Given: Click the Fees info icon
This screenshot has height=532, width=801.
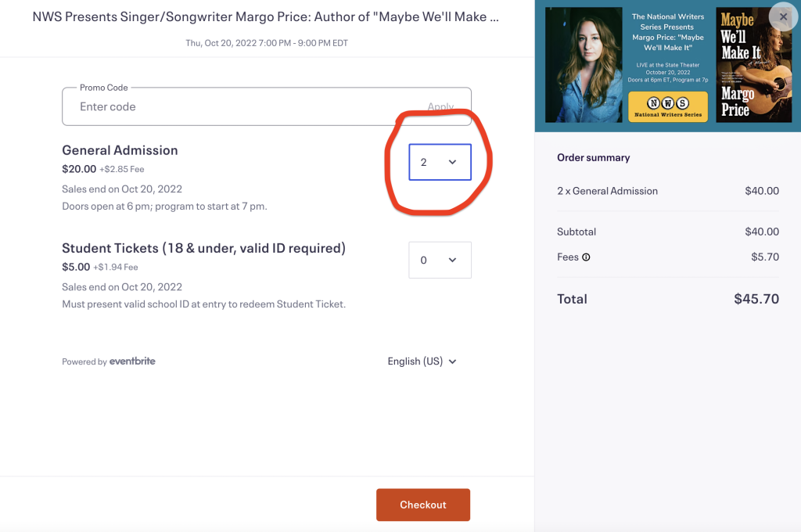Looking at the screenshot, I should 586,257.
